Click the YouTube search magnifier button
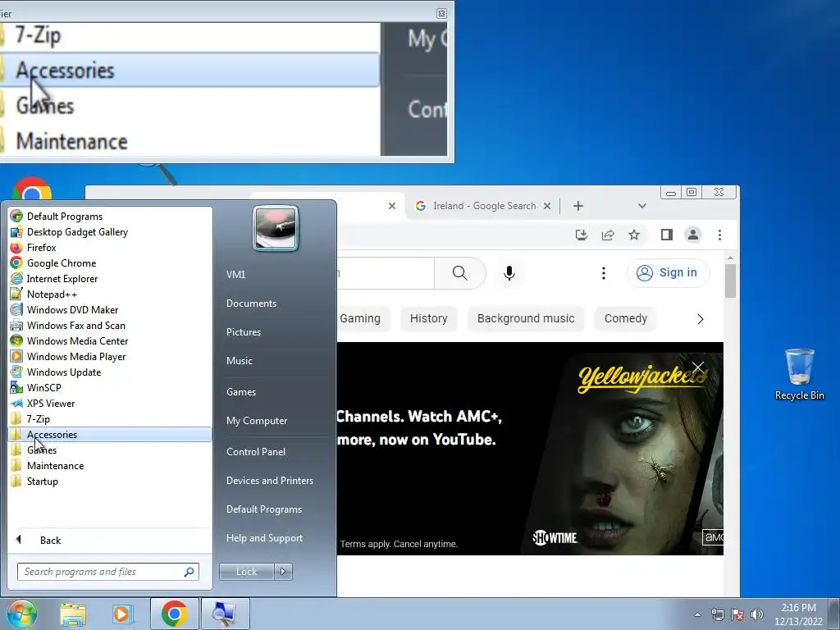This screenshot has width=840, height=630. (459, 273)
